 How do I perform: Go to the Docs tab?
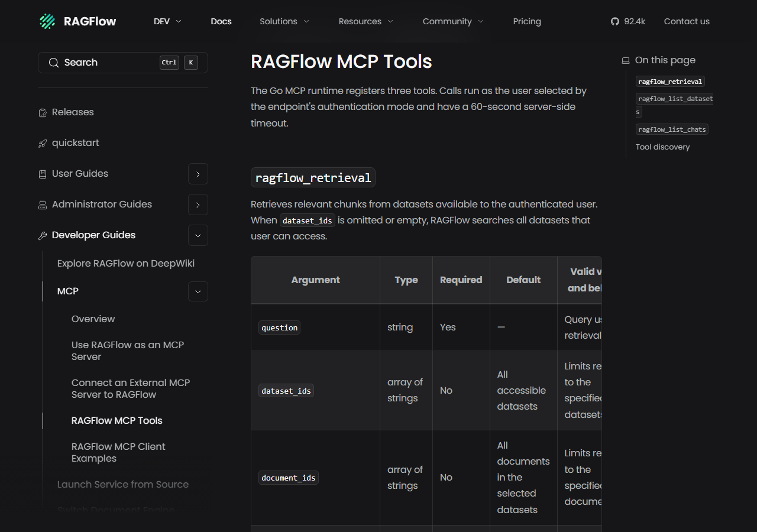221,21
